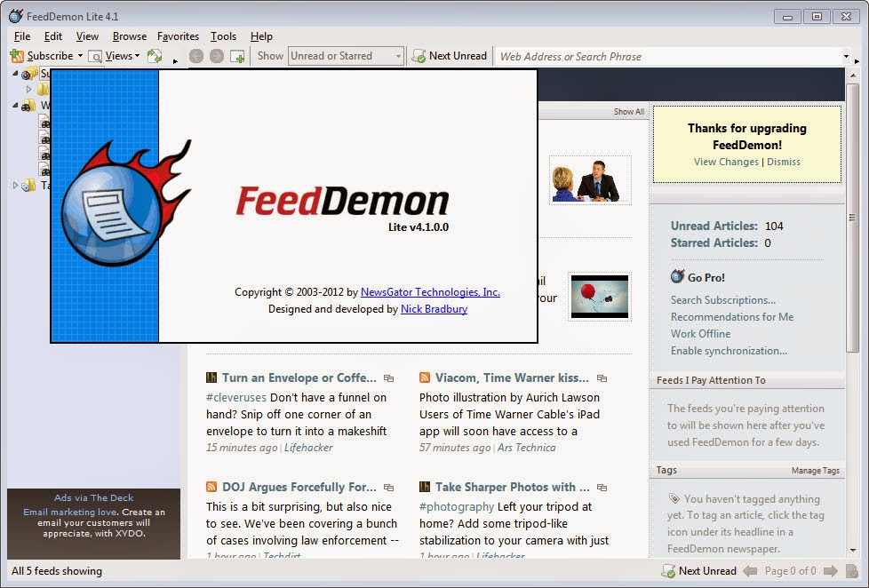Click the new tab icon
Screen dimensions: 869x588
237,57
